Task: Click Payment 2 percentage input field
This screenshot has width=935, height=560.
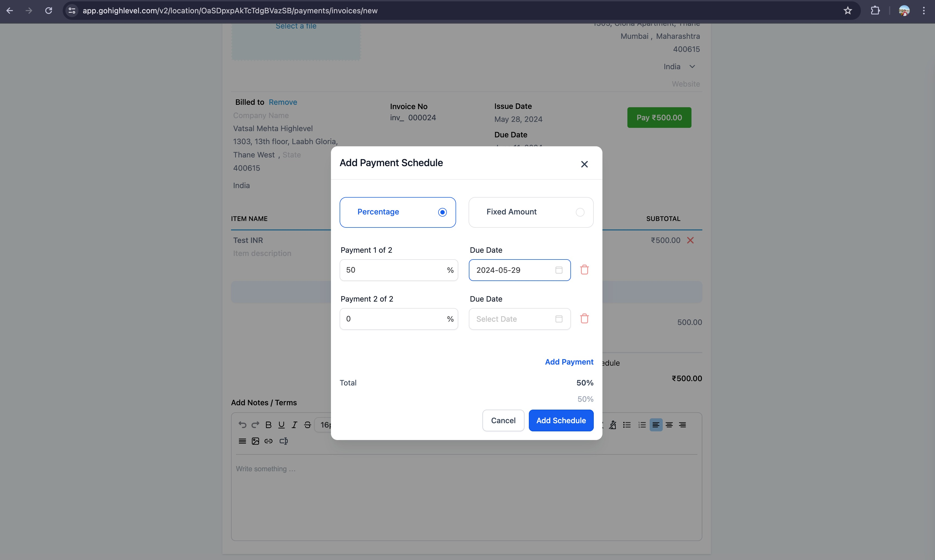Action: [392, 319]
